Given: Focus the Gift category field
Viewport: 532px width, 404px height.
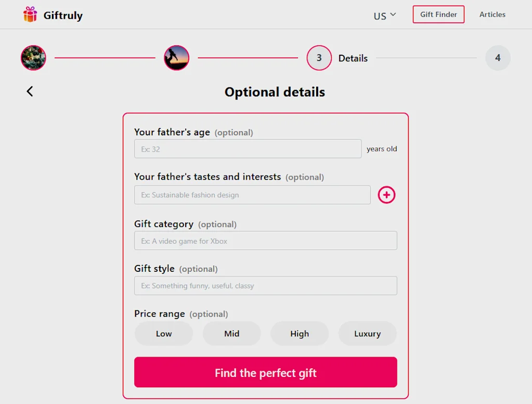Looking at the screenshot, I should 265,241.
